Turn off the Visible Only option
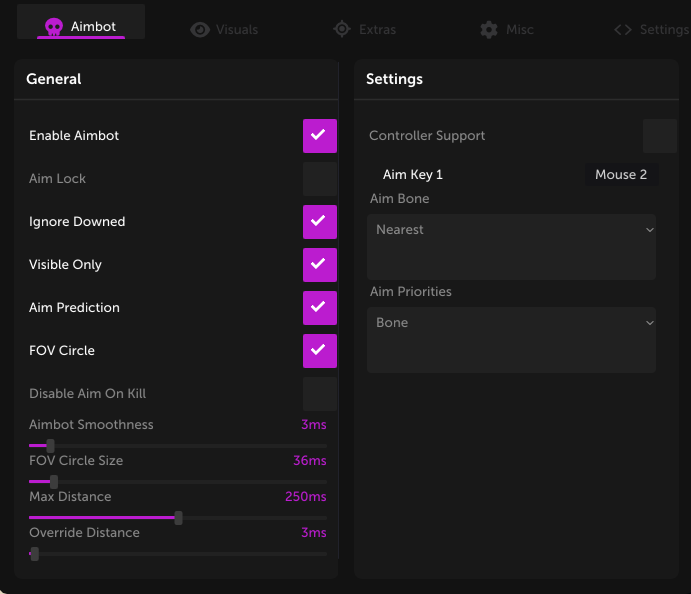691x594 pixels. tap(319, 265)
